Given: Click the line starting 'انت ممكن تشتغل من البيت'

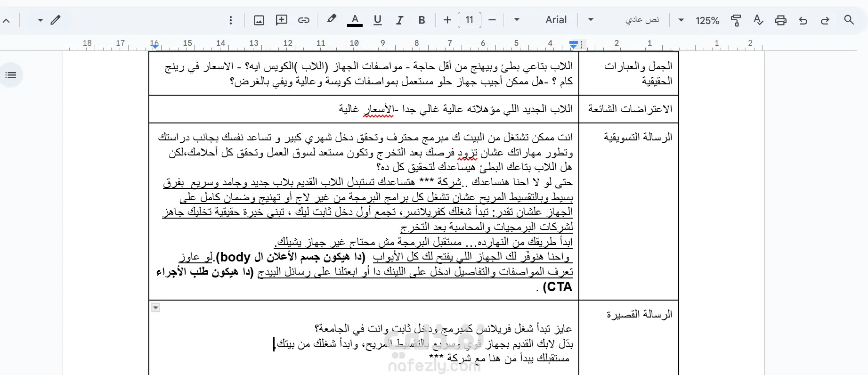Looking at the screenshot, I should click(365, 138).
